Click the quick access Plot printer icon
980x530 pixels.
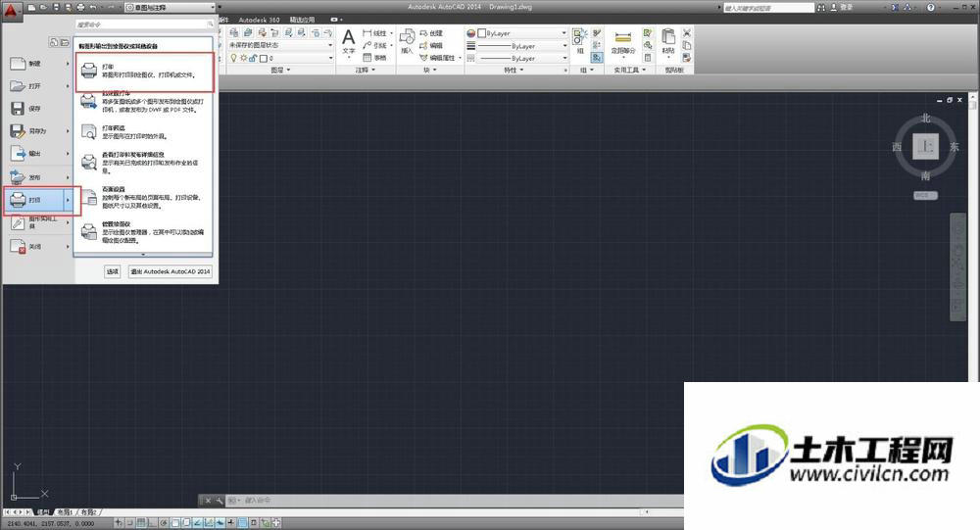click(x=80, y=8)
